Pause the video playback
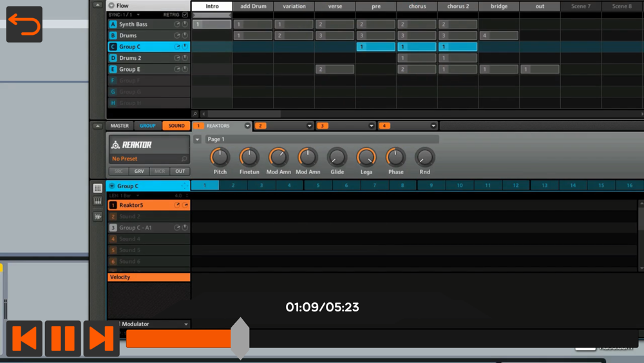 point(62,338)
